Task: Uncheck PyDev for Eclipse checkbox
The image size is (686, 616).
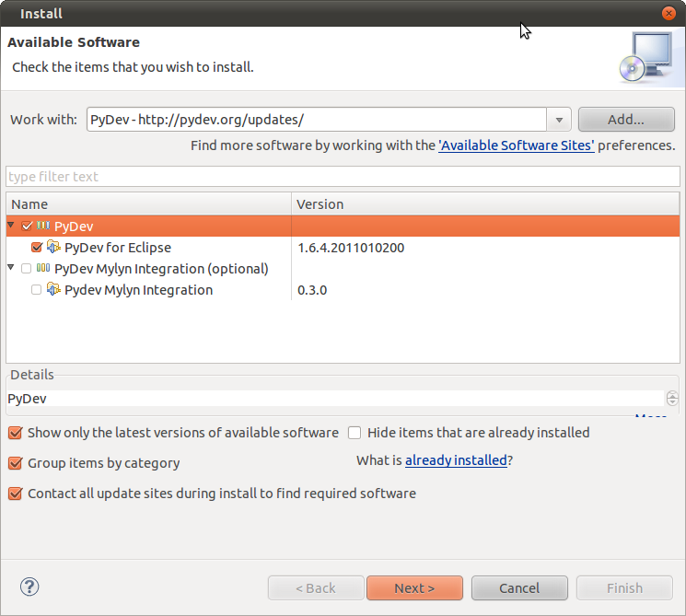Action: point(37,247)
